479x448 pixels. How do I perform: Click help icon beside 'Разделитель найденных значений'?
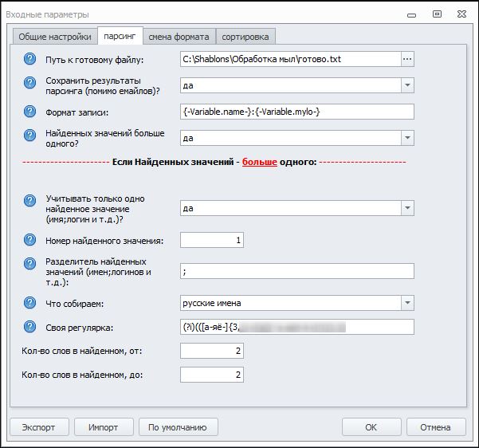click(x=30, y=263)
